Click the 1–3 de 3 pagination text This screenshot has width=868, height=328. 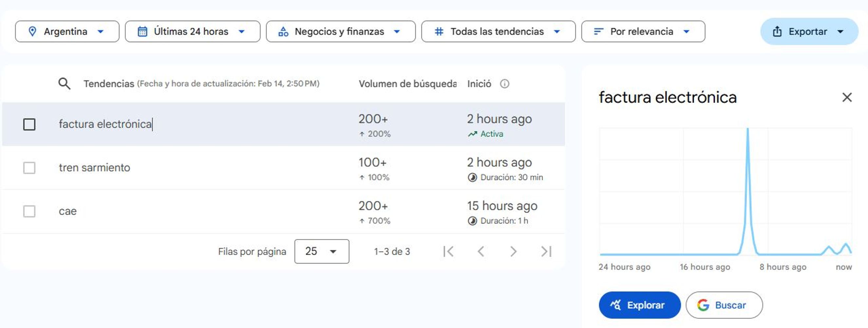click(x=392, y=252)
